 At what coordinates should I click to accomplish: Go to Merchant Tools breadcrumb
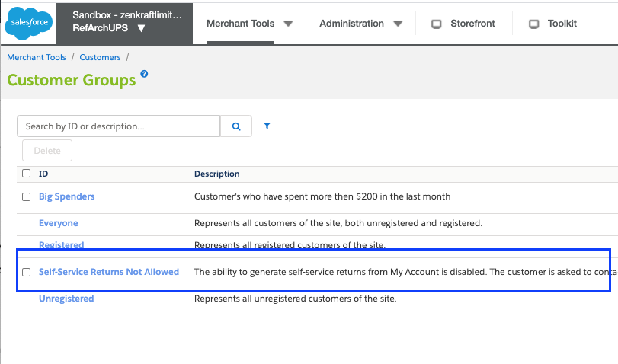click(37, 57)
